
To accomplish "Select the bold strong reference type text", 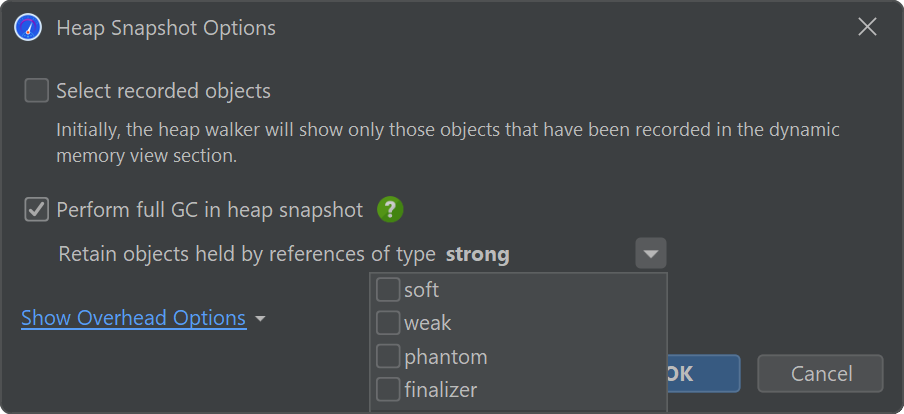I will 477,254.
